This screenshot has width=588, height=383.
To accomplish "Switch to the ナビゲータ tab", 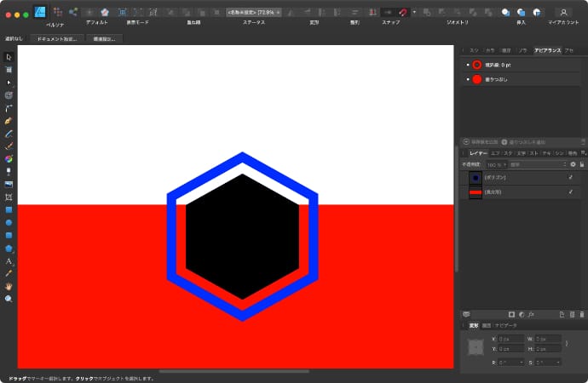I will [506, 325].
